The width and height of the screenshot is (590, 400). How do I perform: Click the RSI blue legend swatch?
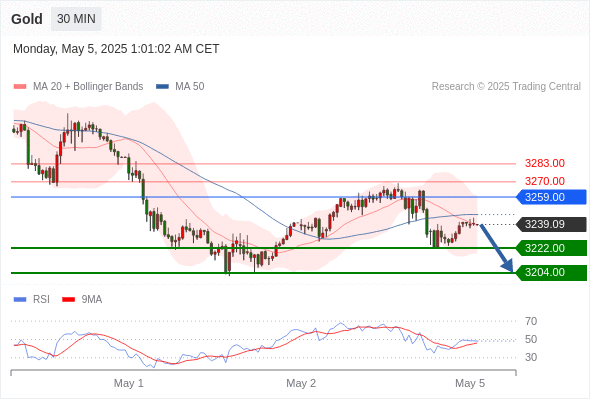(x=20, y=300)
